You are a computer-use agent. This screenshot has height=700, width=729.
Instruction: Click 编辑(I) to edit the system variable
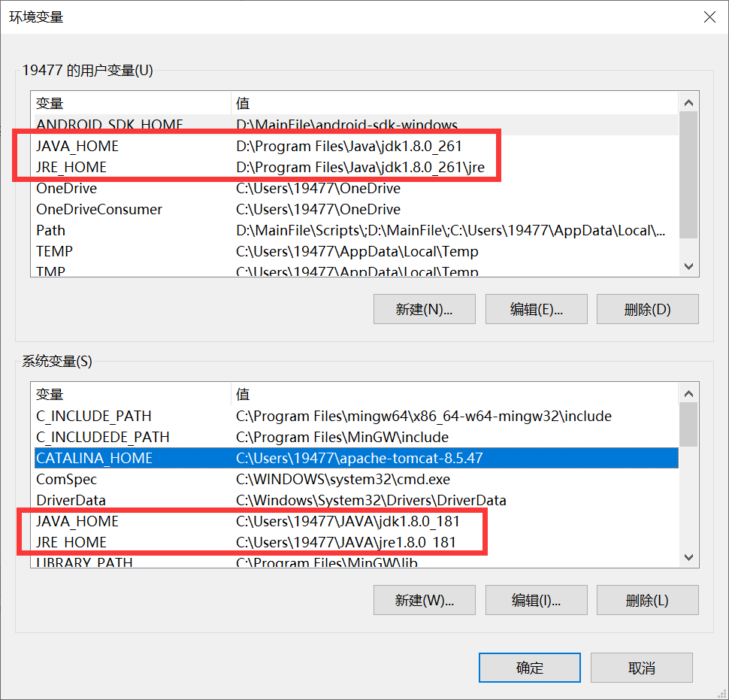click(x=536, y=600)
